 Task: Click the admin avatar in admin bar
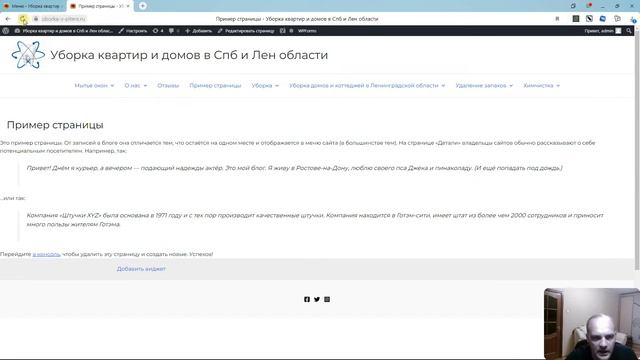[618, 31]
